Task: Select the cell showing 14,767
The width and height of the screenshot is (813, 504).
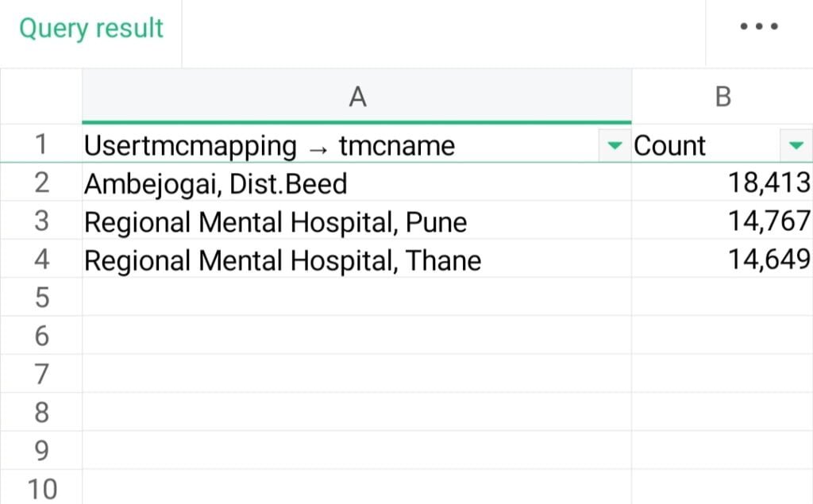Action: [722, 221]
